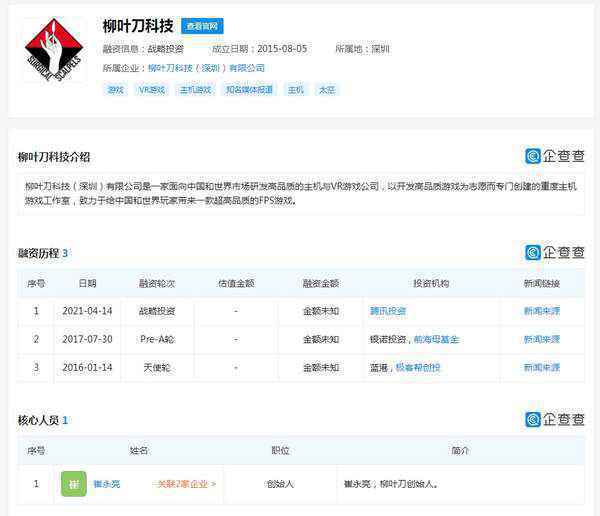Select the 主机游戏 tag
600x516 pixels.
tap(195, 90)
